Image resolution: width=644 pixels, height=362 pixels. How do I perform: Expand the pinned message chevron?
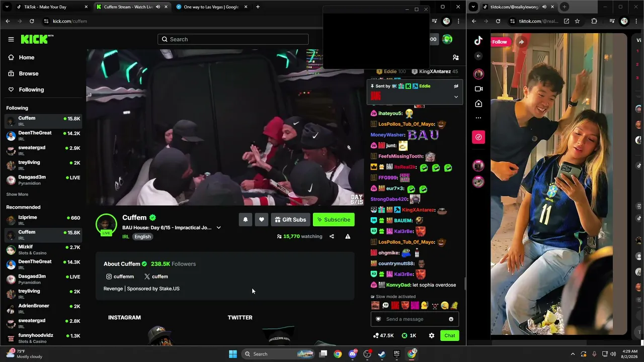tap(456, 97)
